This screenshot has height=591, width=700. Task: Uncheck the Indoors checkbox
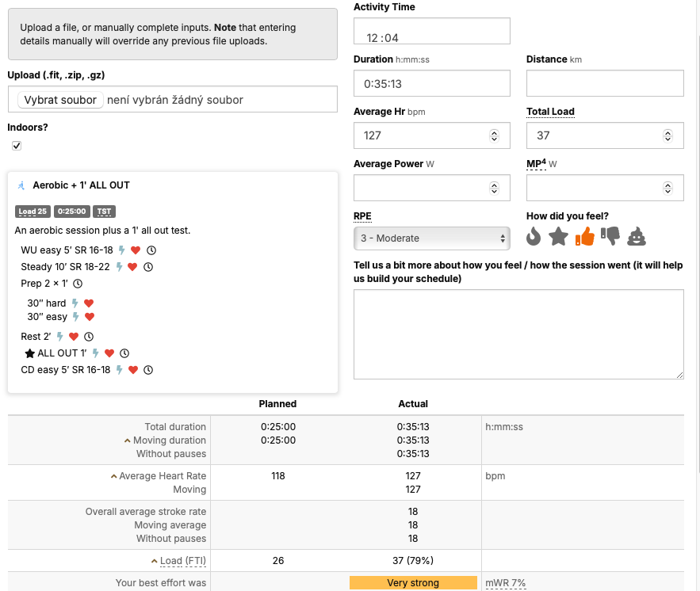pos(17,146)
